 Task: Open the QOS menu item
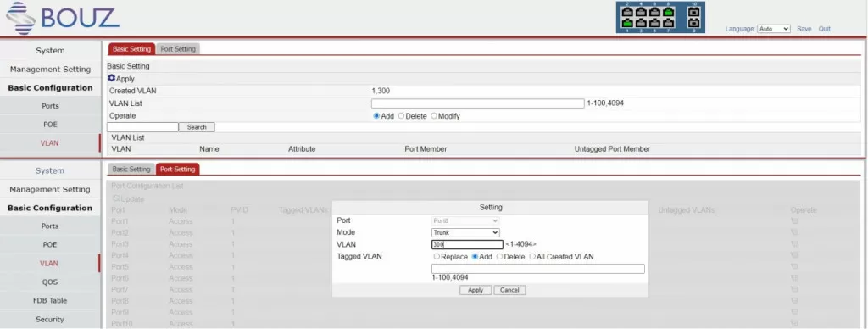[x=50, y=282]
